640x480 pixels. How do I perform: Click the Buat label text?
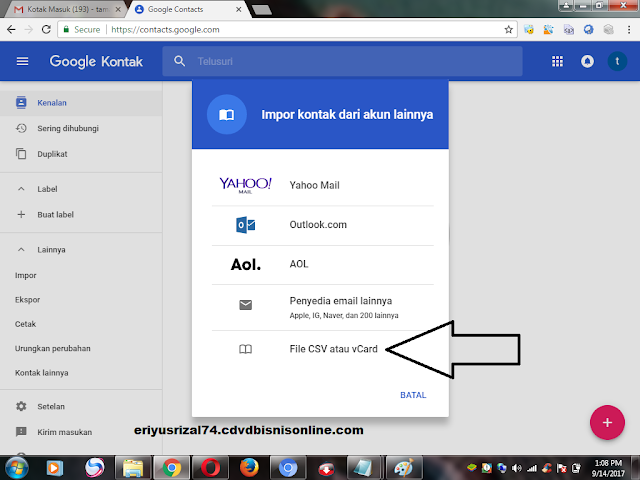56,214
